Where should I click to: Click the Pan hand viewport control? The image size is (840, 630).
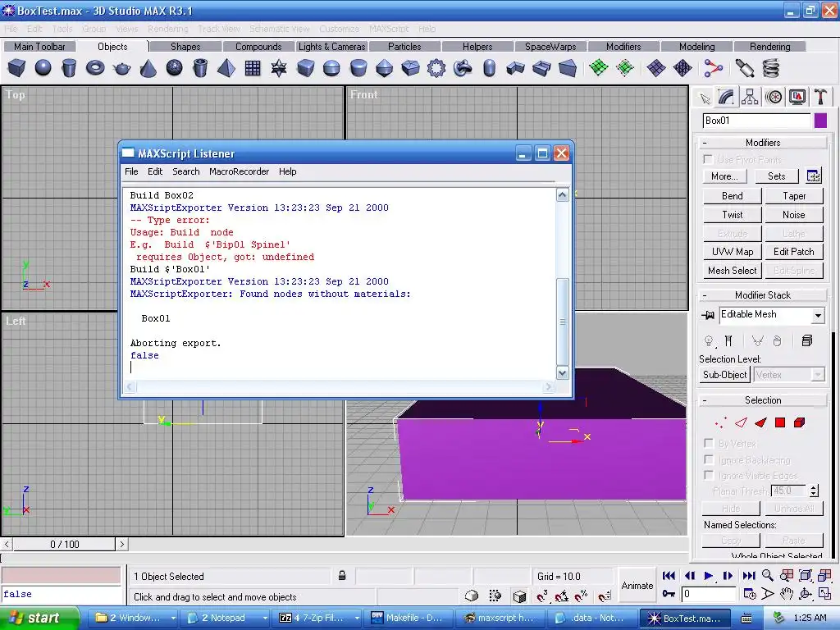(x=786, y=594)
